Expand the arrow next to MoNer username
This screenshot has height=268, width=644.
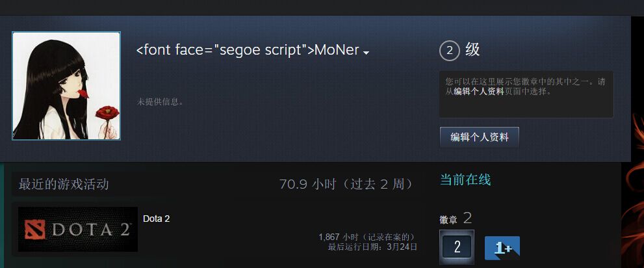367,53
